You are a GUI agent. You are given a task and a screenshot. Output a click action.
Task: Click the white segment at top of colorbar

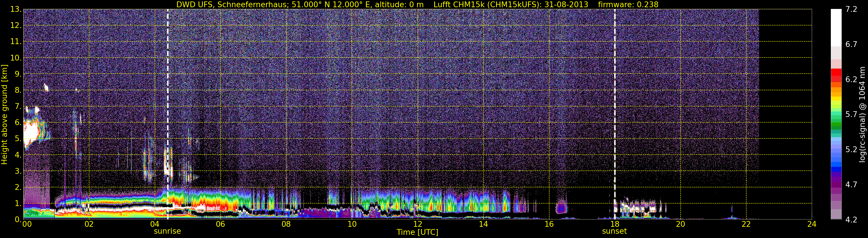(x=836, y=27)
